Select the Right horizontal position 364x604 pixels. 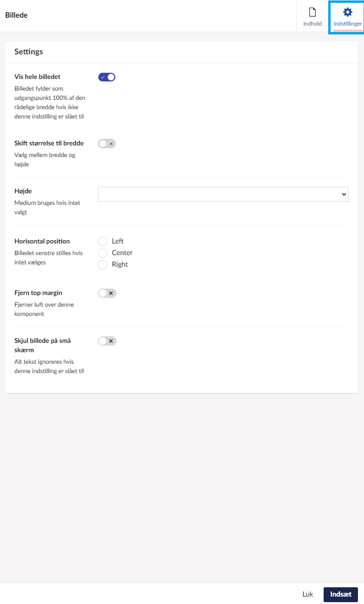[x=103, y=264]
